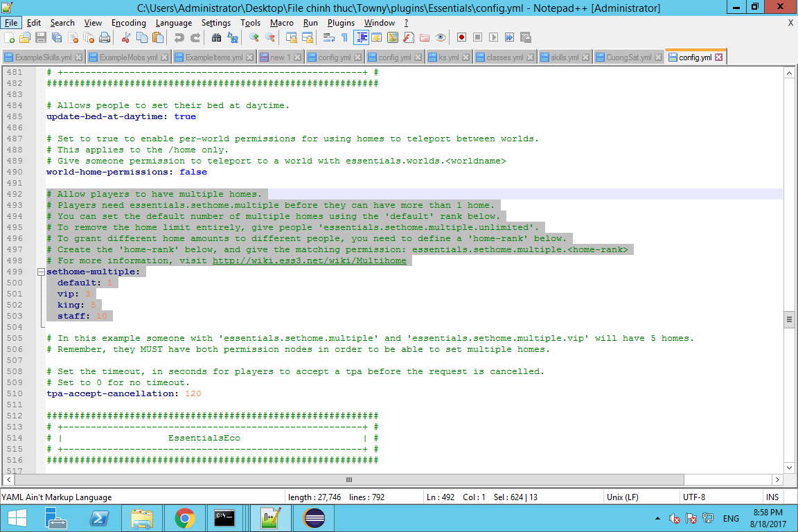Open the Encoding menu
This screenshot has height=532, width=798.
pyautogui.click(x=128, y=23)
